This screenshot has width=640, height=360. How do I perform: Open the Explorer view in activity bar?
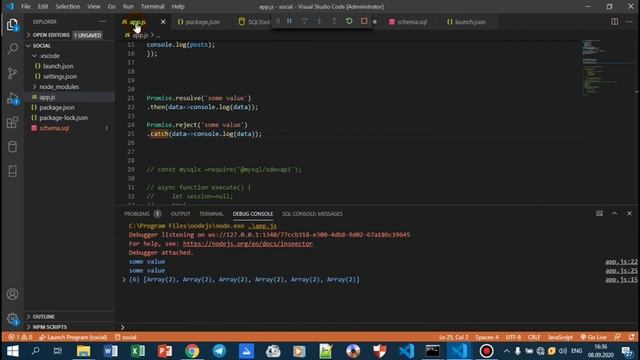12,25
